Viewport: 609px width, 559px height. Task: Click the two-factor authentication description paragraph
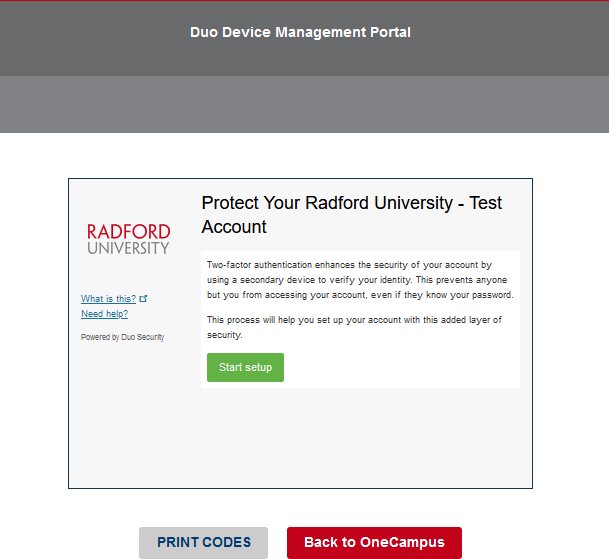coord(359,280)
